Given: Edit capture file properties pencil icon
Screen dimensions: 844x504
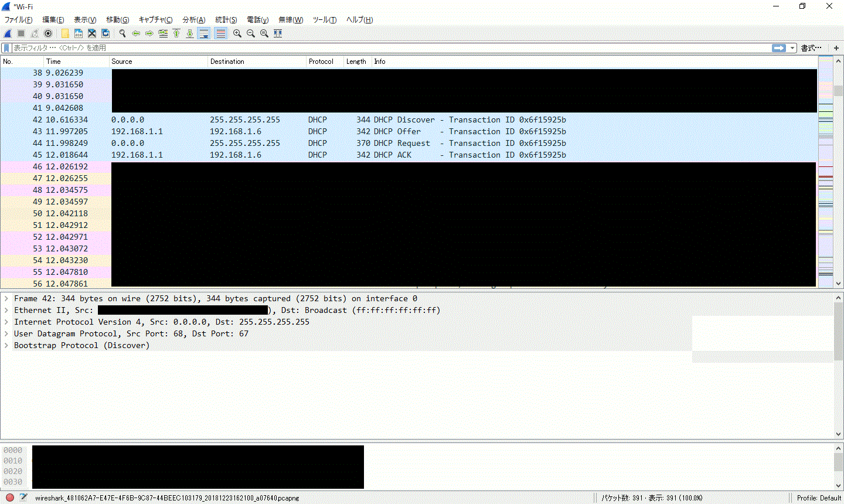Looking at the screenshot, I should click(23, 498).
